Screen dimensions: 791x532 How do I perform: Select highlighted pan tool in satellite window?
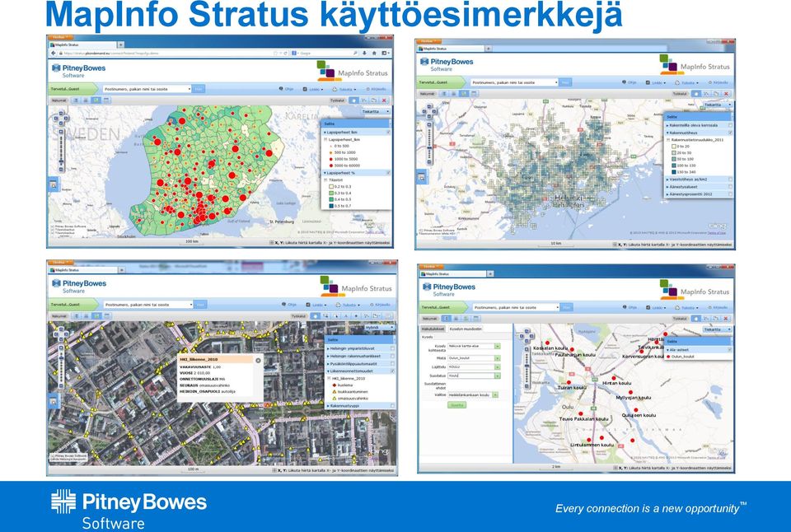pos(316,316)
